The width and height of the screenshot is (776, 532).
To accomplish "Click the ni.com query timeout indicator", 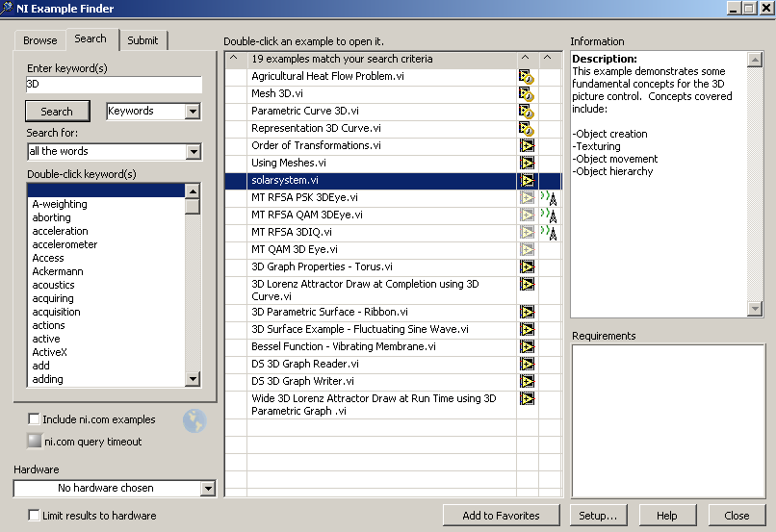I will click(34, 441).
